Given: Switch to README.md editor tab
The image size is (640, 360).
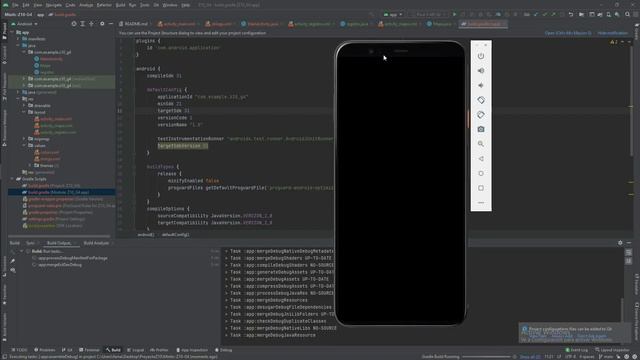Looking at the screenshot, I should click(134, 24).
